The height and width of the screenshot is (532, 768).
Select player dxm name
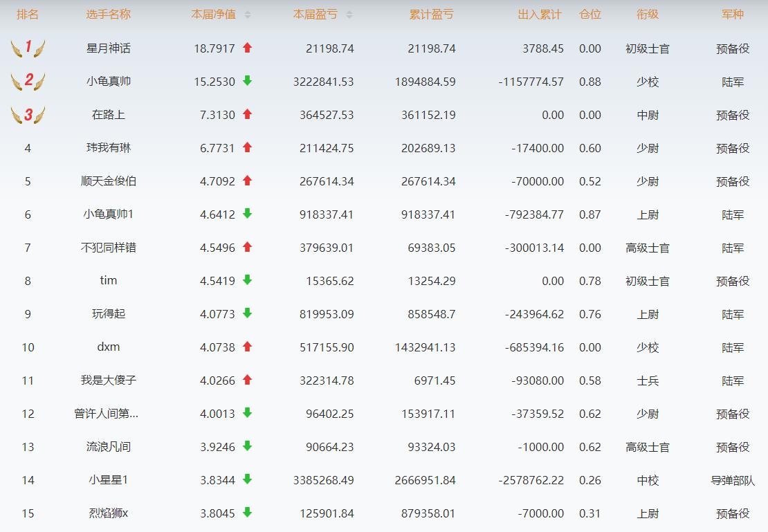pyautogui.click(x=108, y=347)
